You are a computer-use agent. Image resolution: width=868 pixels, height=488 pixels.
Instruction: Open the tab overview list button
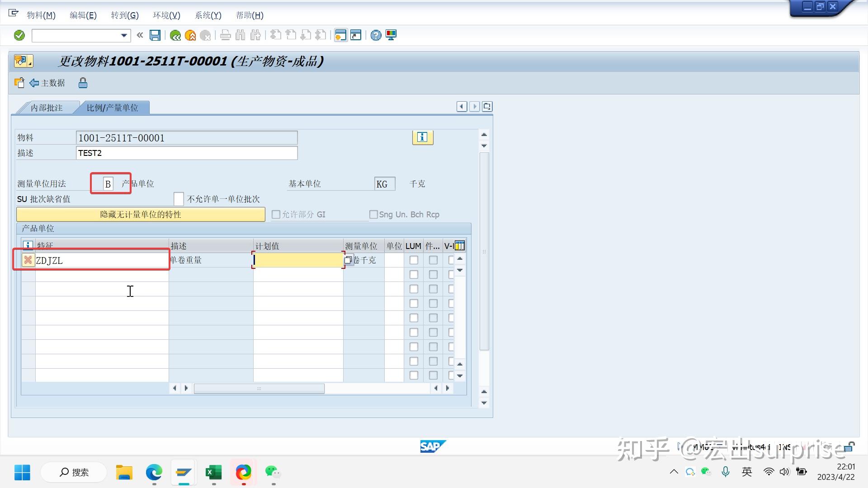click(x=487, y=106)
